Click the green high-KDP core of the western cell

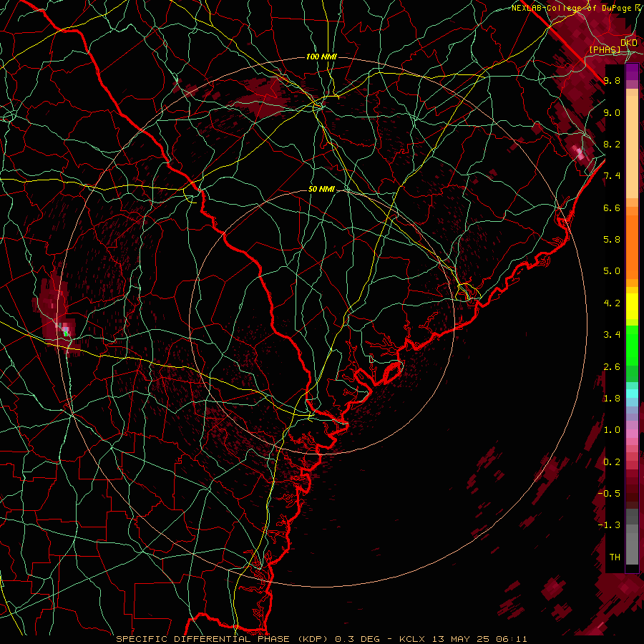(x=65, y=333)
